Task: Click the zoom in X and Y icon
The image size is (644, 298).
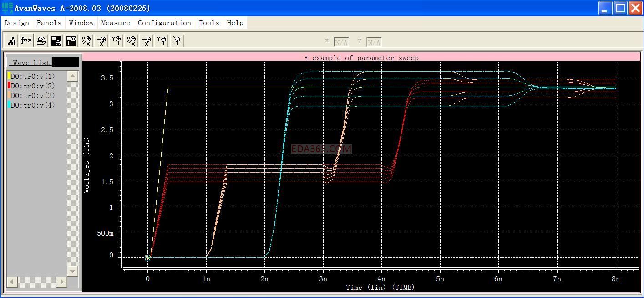Action: point(86,41)
